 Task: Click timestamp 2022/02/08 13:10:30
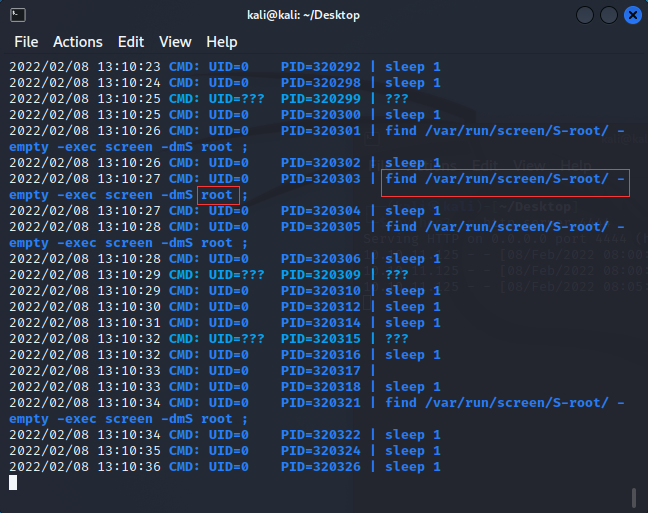(x=85, y=307)
